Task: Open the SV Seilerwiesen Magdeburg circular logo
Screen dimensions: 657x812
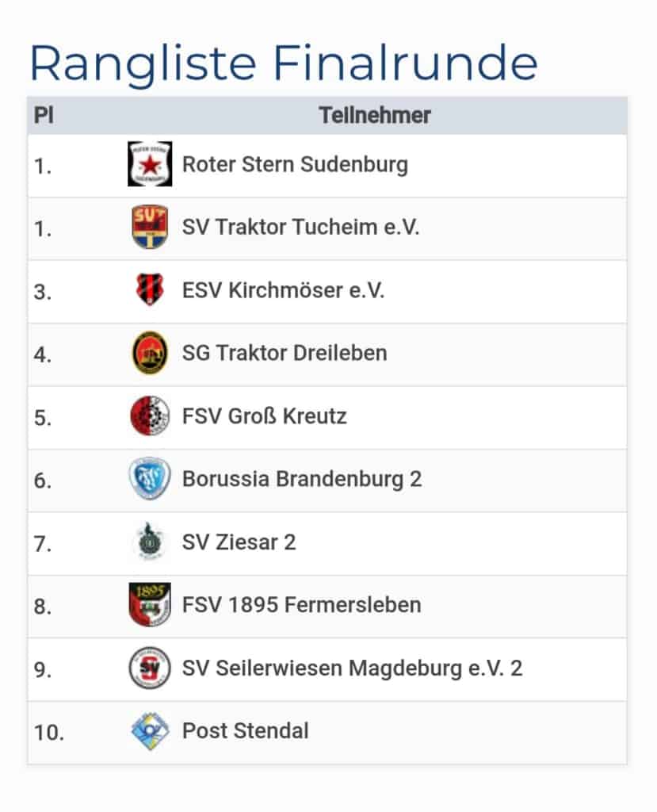Action: pos(150,668)
